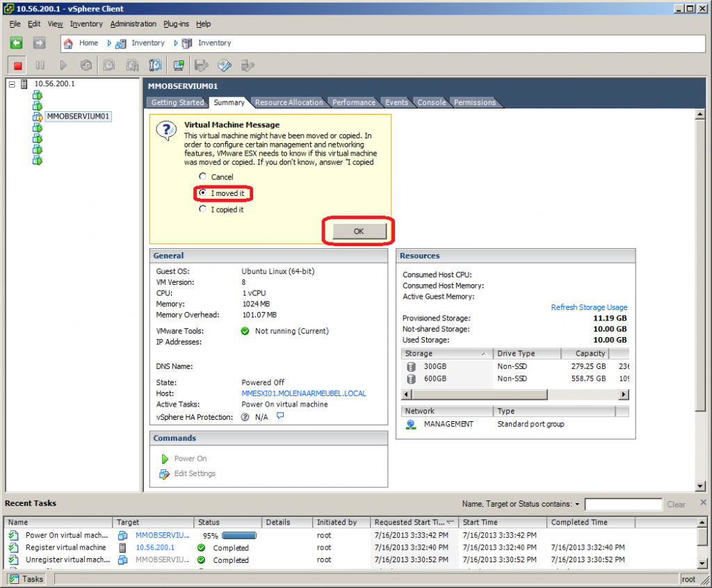712x588 pixels.
Task: Click the storage table horizontal scrollbar thumb
Action: [479, 395]
